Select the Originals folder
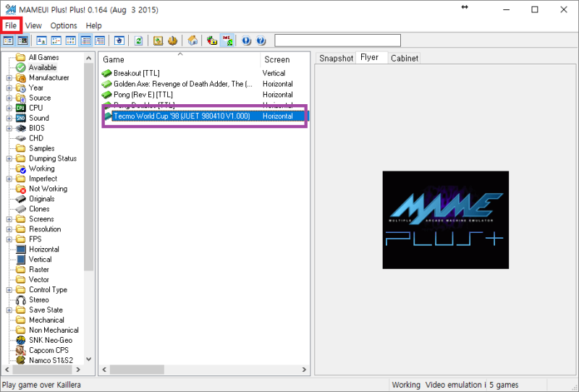Viewport: 579px width, 392px height. click(x=42, y=199)
